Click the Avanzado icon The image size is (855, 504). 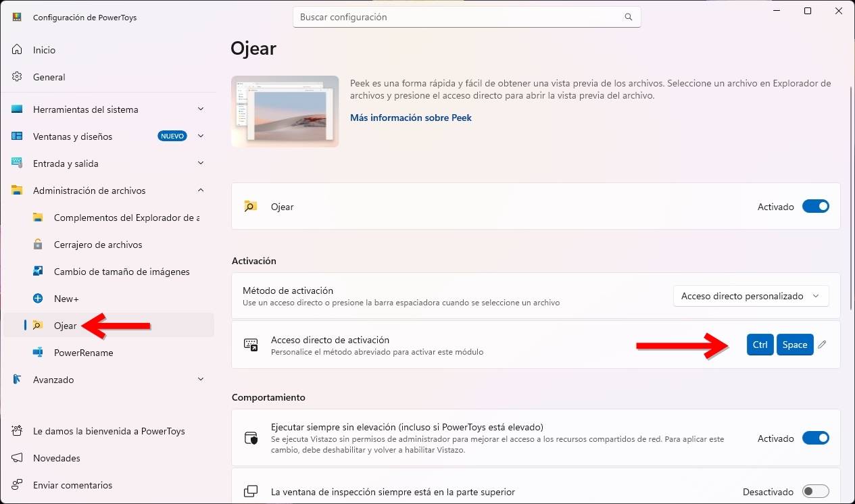point(18,380)
